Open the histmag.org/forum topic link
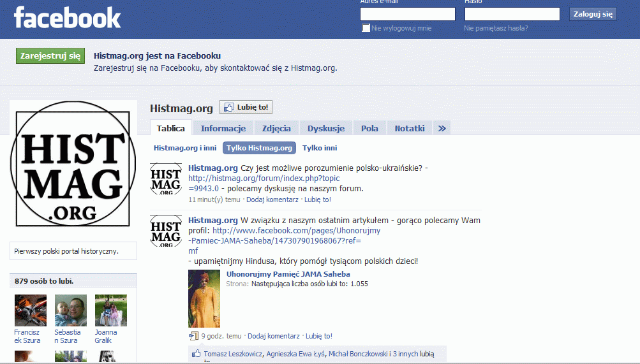This screenshot has width=640, height=364. pos(264,184)
